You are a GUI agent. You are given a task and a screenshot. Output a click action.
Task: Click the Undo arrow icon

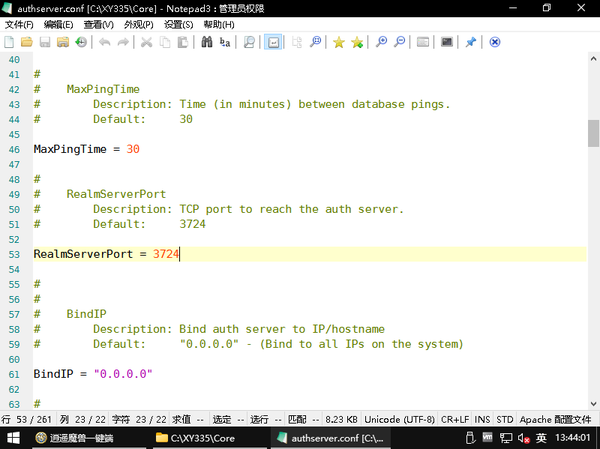(x=104, y=42)
